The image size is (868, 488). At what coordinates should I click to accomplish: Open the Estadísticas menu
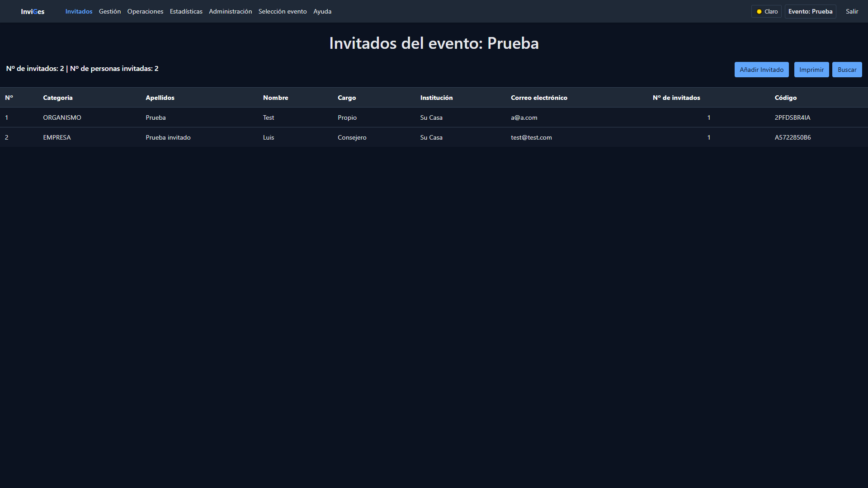pyautogui.click(x=186, y=11)
